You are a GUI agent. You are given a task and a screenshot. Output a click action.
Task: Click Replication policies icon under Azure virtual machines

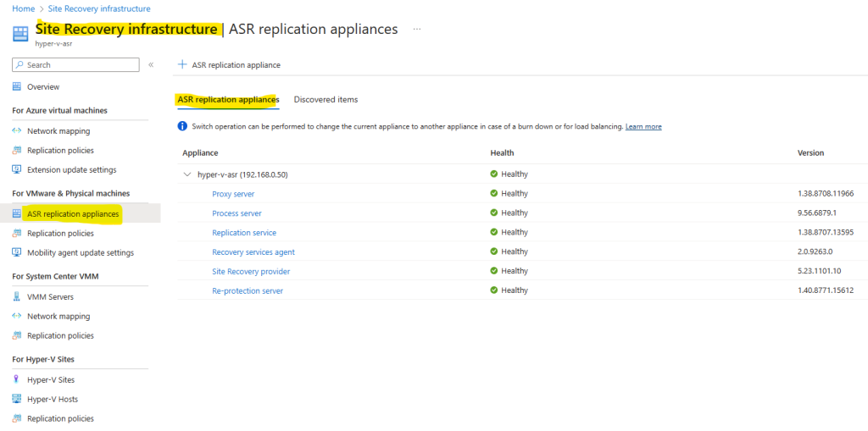(17, 151)
